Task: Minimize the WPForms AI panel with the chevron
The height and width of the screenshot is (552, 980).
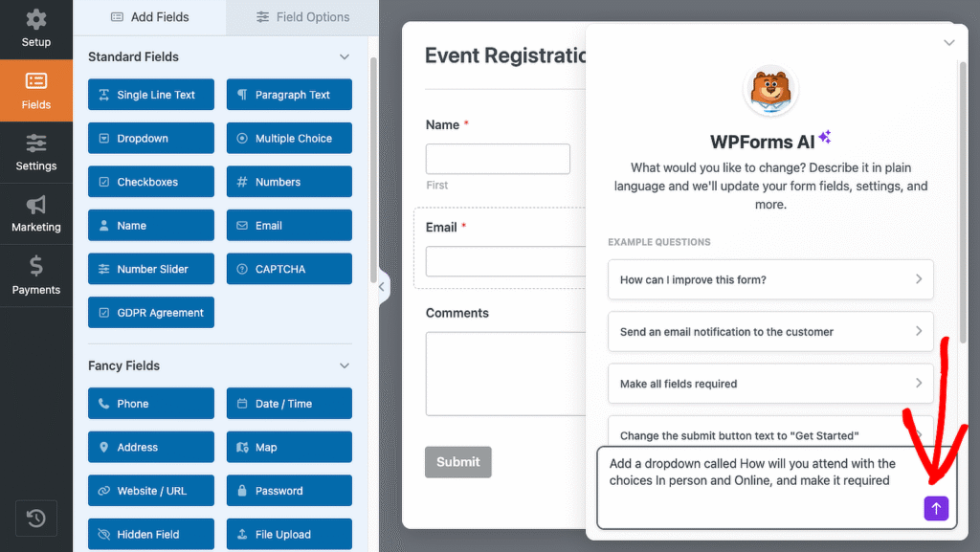Action: [x=948, y=42]
